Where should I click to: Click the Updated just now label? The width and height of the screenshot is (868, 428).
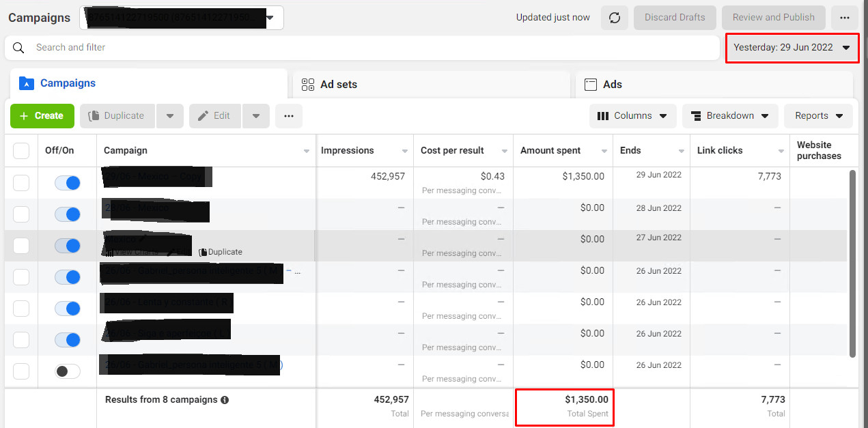553,18
